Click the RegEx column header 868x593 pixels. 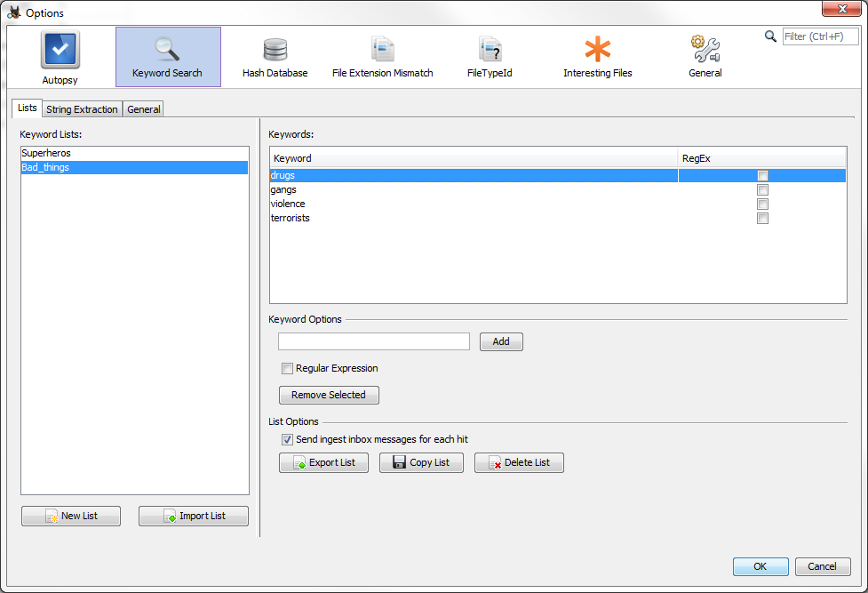pos(762,158)
